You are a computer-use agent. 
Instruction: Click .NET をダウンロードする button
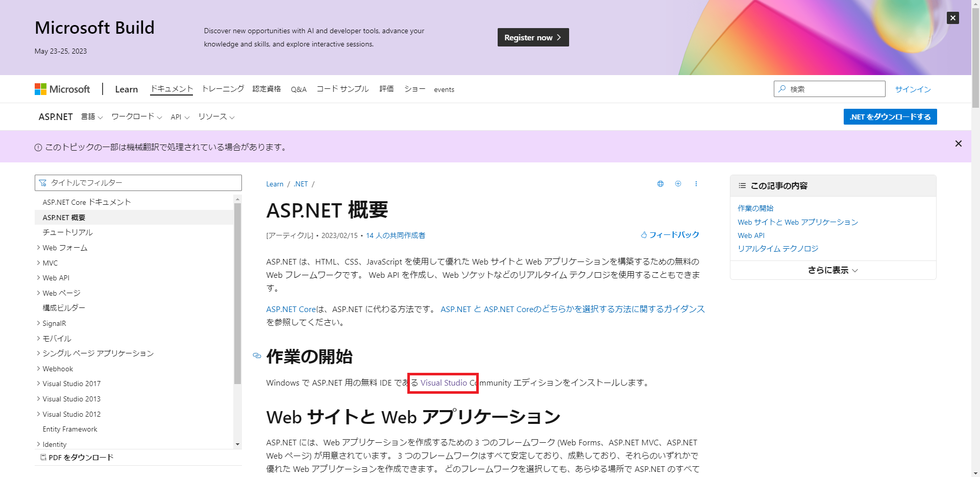890,117
